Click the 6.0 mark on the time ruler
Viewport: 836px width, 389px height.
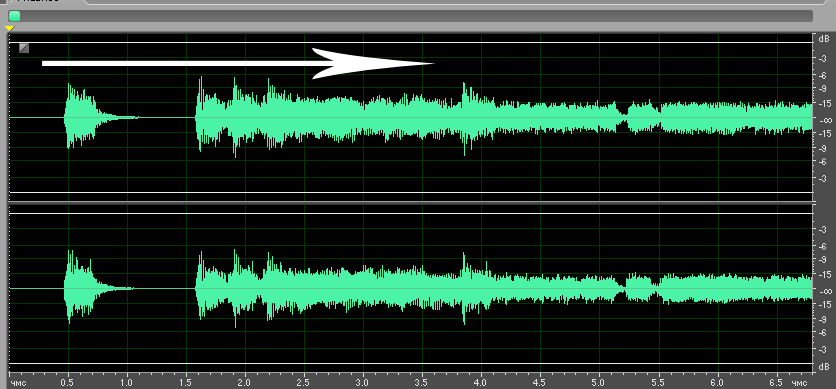point(718,383)
